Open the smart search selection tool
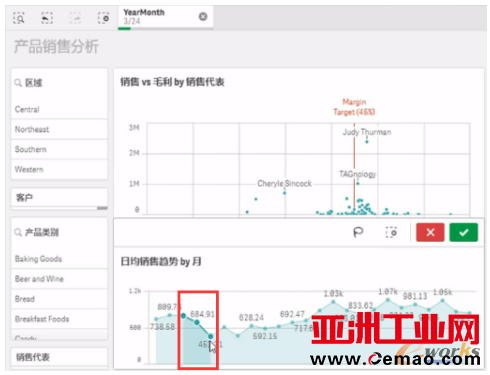Viewport: 490px width, 375px height. point(19,18)
